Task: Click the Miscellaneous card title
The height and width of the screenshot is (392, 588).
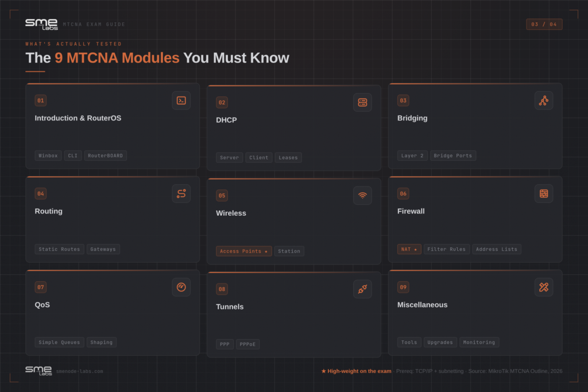Action: click(x=422, y=305)
